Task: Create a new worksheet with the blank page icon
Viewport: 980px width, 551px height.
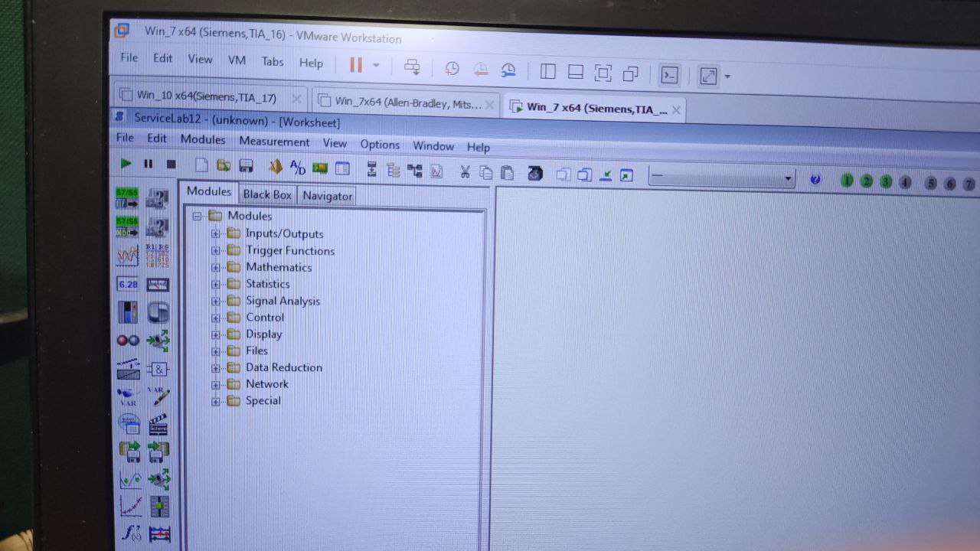Action: pos(201,165)
